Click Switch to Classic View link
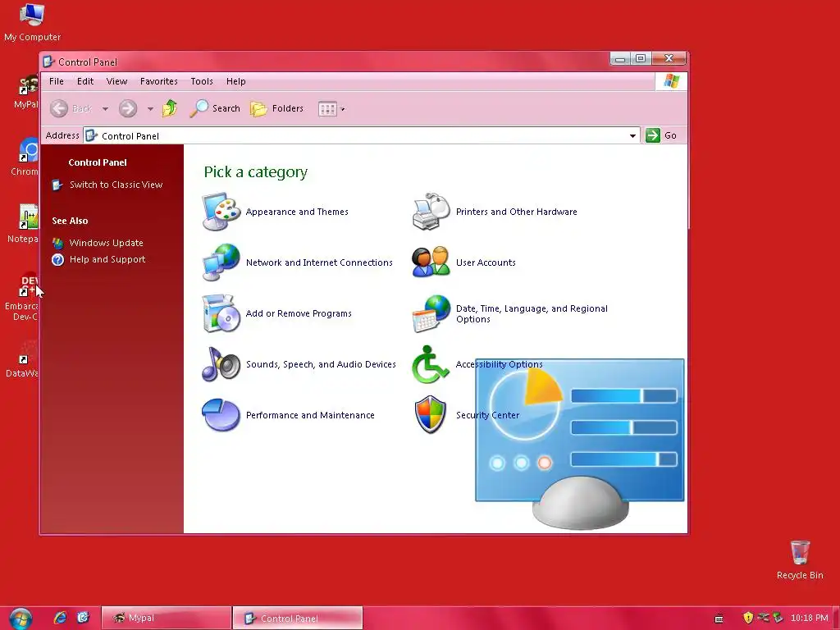The height and width of the screenshot is (630, 840). 116,185
